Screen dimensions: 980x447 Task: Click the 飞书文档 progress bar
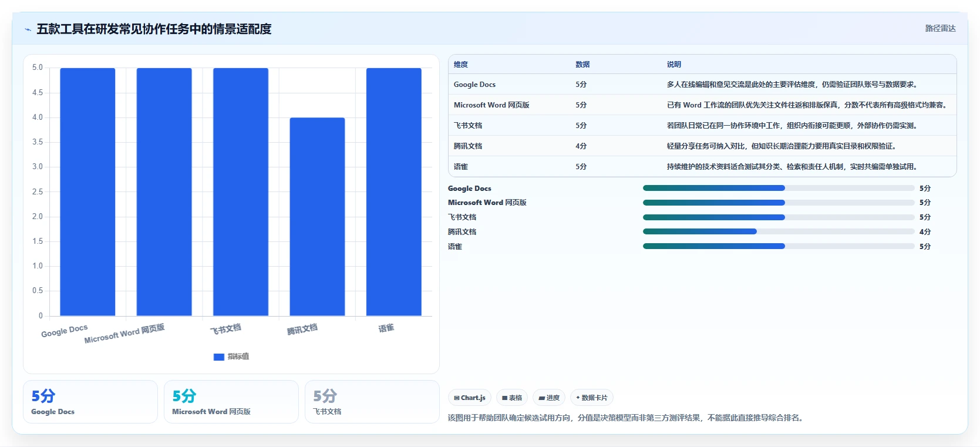pyautogui.click(x=779, y=217)
